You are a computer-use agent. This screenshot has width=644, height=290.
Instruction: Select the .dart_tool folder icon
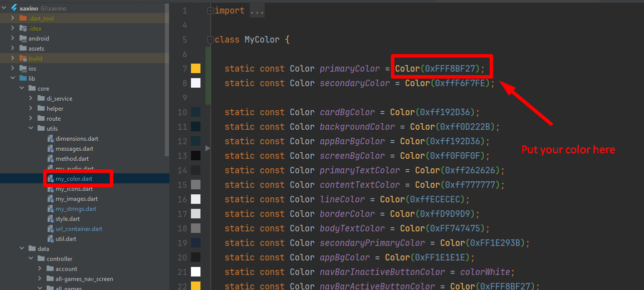pyautogui.click(x=23, y=19)
